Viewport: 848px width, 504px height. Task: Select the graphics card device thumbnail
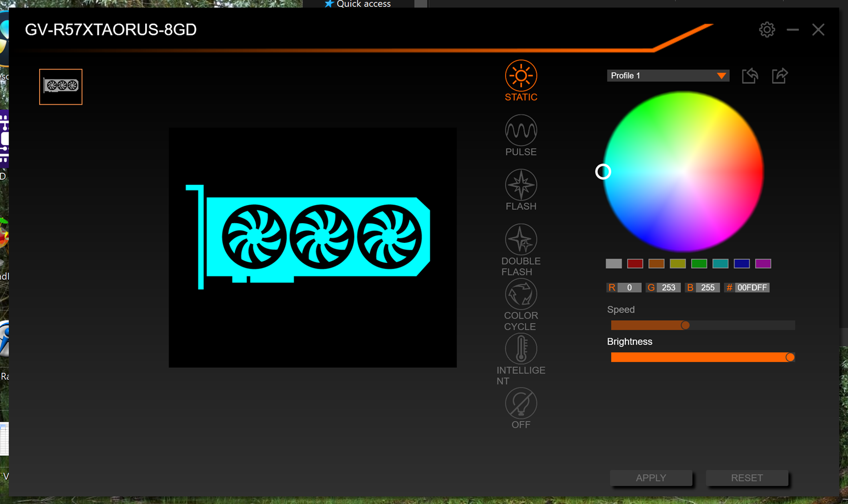click(61, 87)
